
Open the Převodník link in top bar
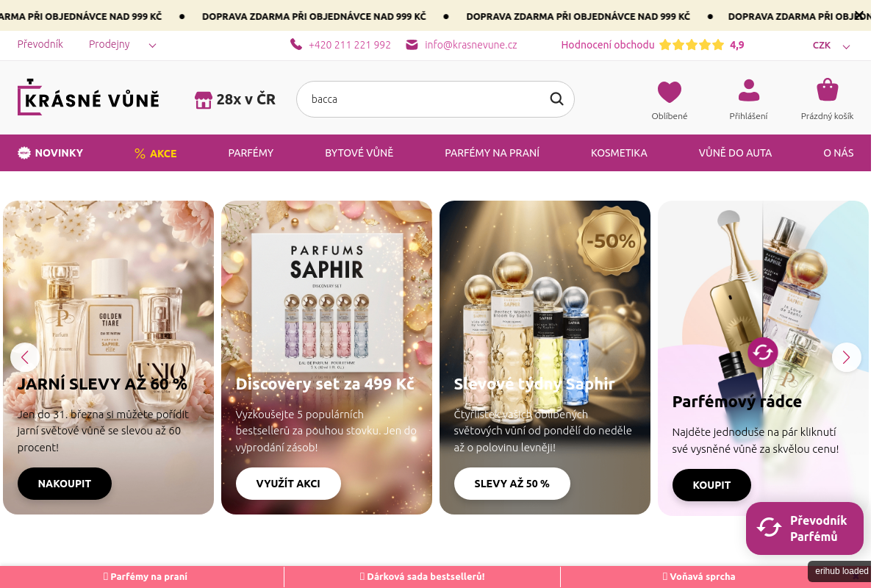[x=40, y=44]
